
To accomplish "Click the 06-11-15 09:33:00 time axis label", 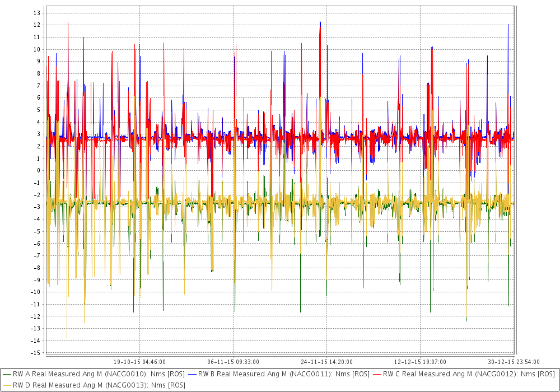I will [233, 362].
